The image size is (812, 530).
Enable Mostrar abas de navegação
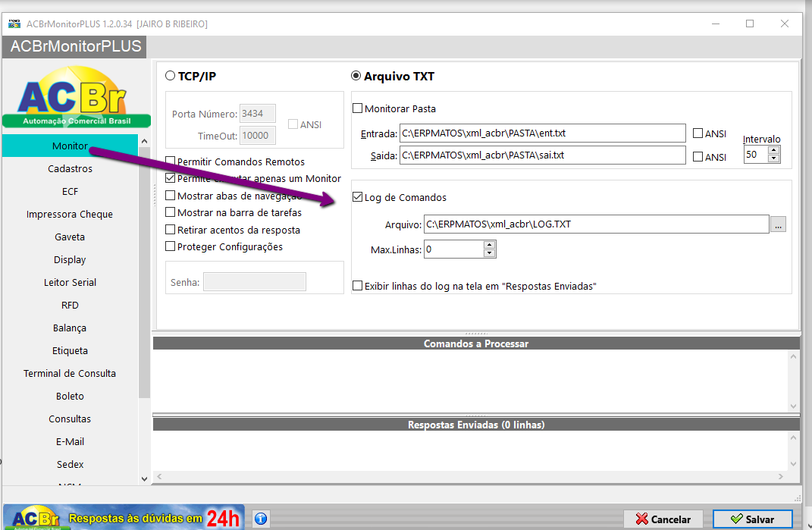170,196
